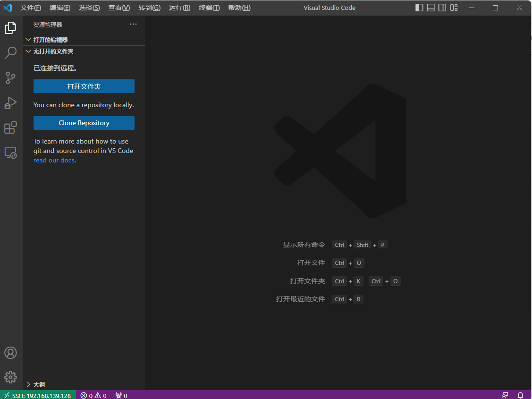Viewport: 532px width, 399px height.
Task: Toggle primary side bar layout icon
Action: pos(419,8)
